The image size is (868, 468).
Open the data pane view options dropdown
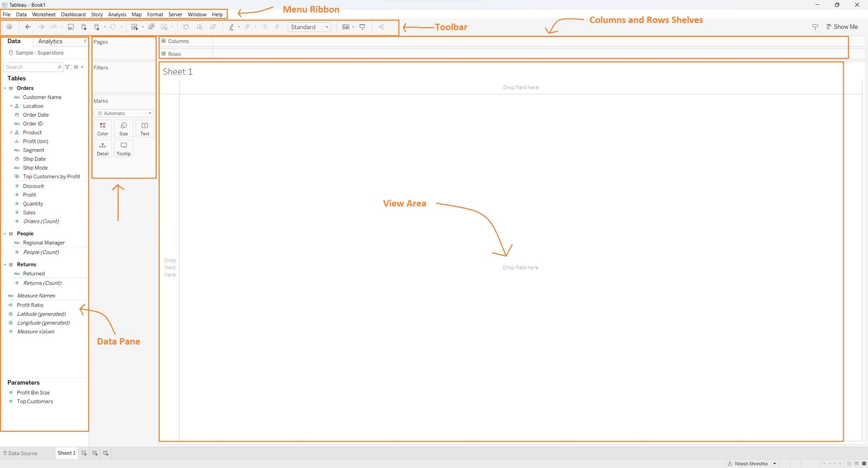(x=79, y=67)
